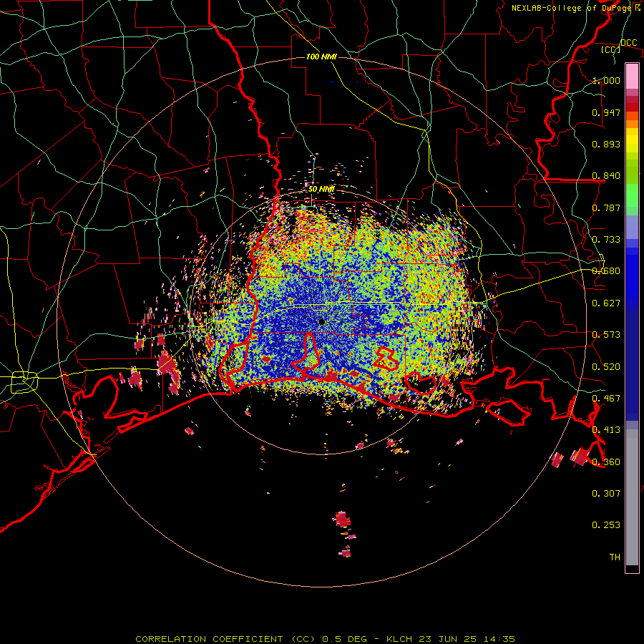Pick the gray segment of the color bar
The image size is (644, 644).
[x=632, y=497]
